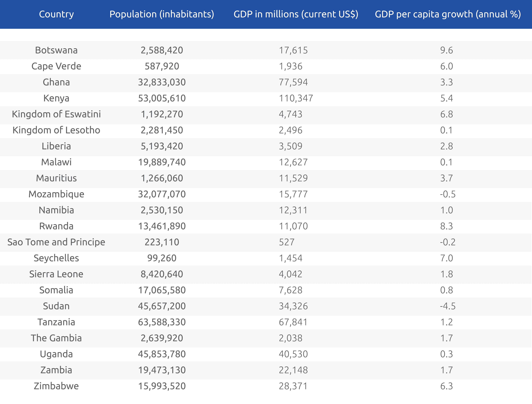532x404 pixels.
Task: Select Seychelles GDP value 1,454
Action: pos(291,258)
